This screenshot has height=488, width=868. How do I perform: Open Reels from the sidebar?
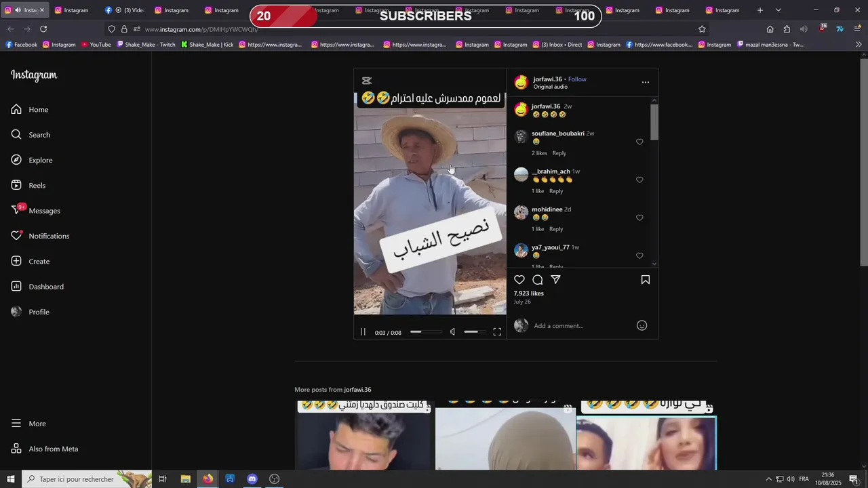point(28,186)
